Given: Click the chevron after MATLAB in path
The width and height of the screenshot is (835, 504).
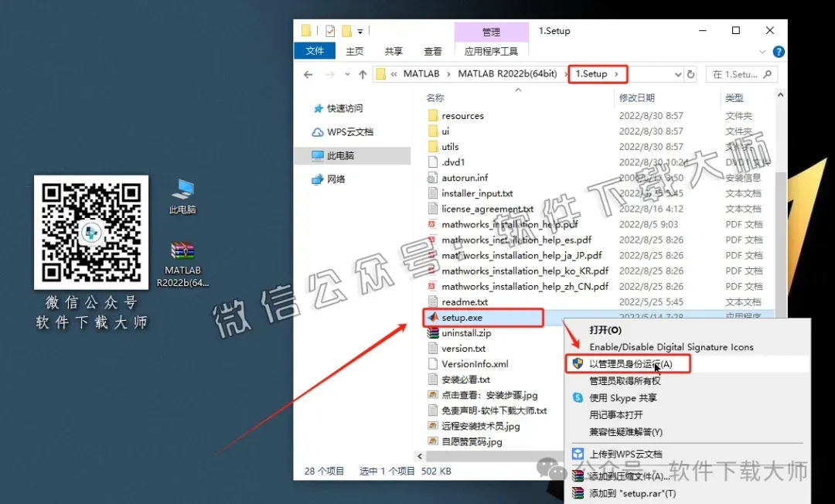Looking at the screenshot, I should (448, 74).
